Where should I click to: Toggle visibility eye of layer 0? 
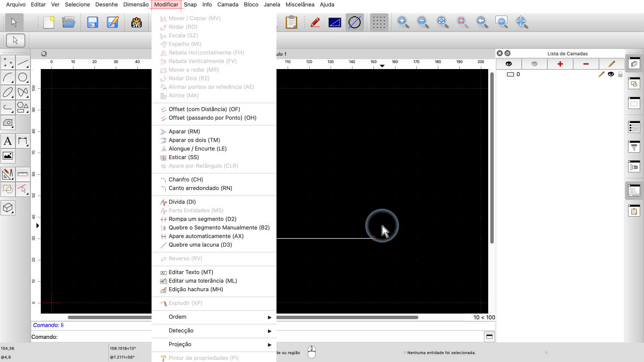click(611, 74)
